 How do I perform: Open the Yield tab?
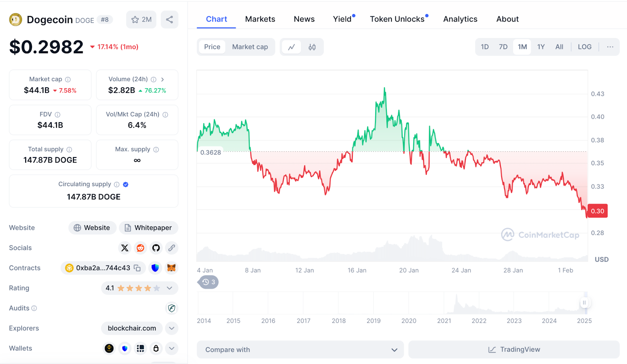(x=342, y=19)
